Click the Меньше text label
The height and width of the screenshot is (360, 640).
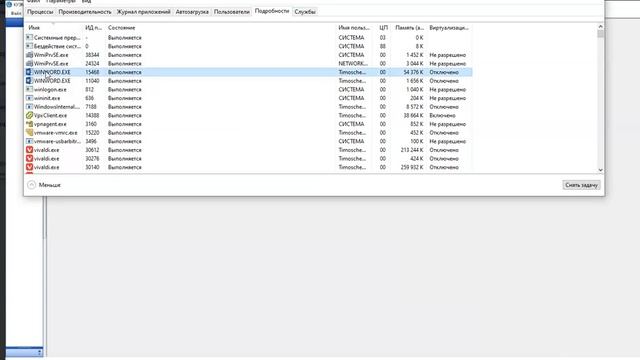[x=49, y=185]
